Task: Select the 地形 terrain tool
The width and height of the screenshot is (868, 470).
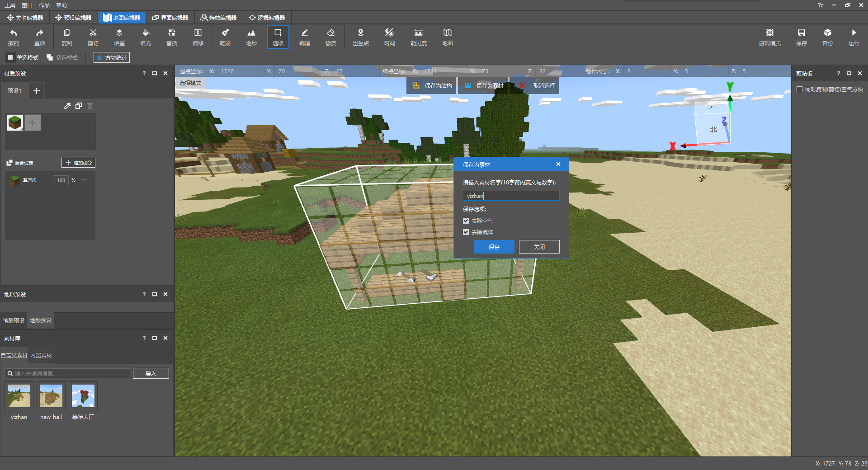Action: [x=251, y=37]
